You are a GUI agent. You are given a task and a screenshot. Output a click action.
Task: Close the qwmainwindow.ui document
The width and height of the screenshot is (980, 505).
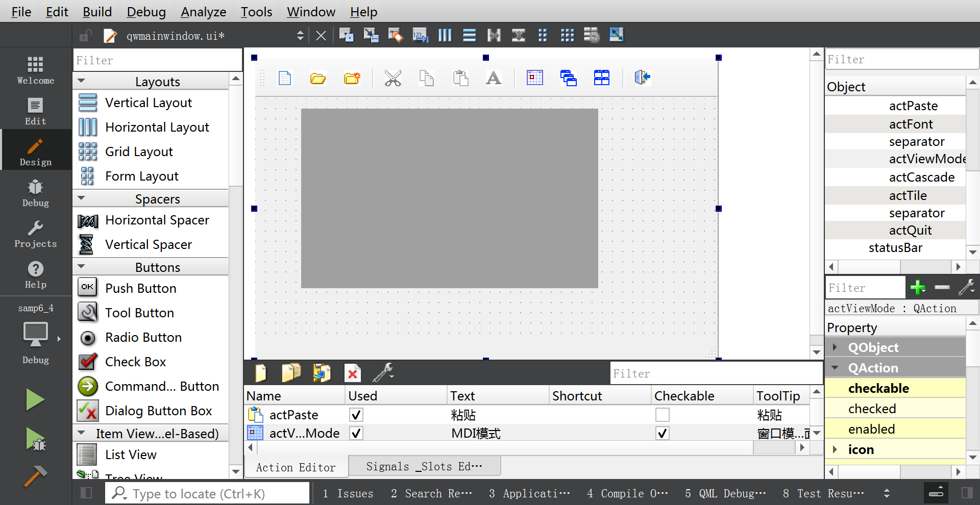tap(321, 36)
